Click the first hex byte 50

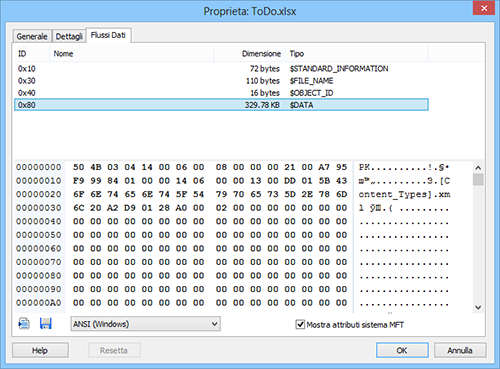[79, 167]
